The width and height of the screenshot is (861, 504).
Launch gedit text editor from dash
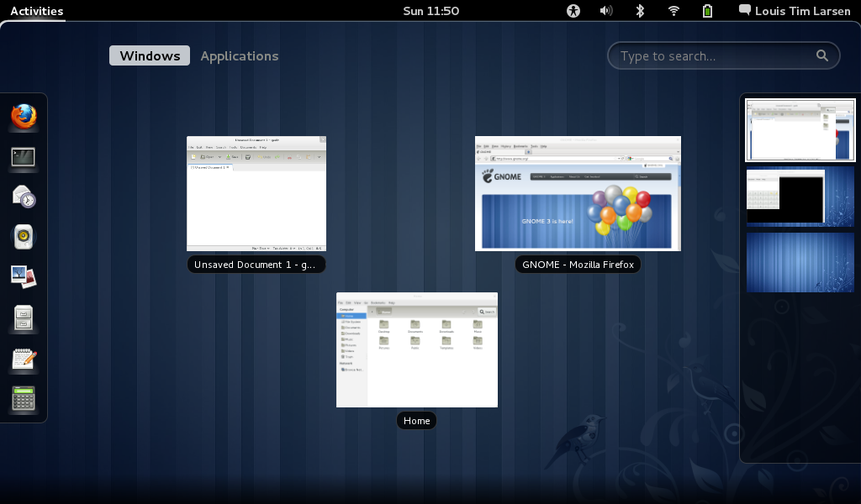[24, 359]
